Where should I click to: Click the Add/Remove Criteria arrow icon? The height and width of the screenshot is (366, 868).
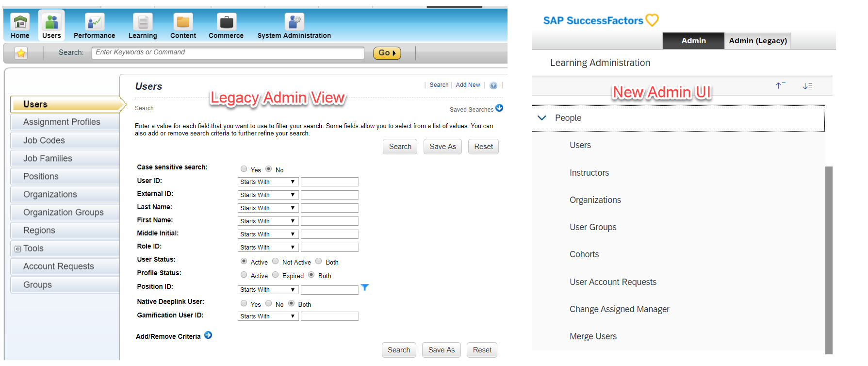208,335
